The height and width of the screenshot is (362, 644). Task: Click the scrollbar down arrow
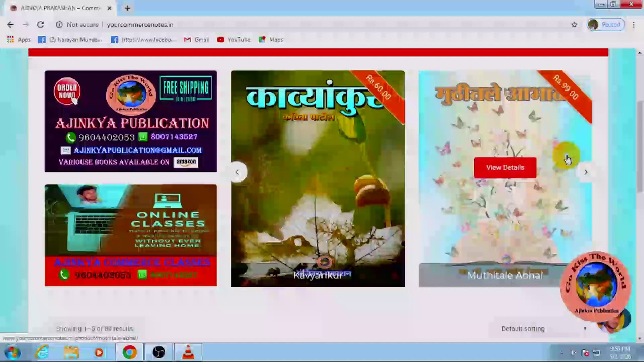click(x=640, y=339)
